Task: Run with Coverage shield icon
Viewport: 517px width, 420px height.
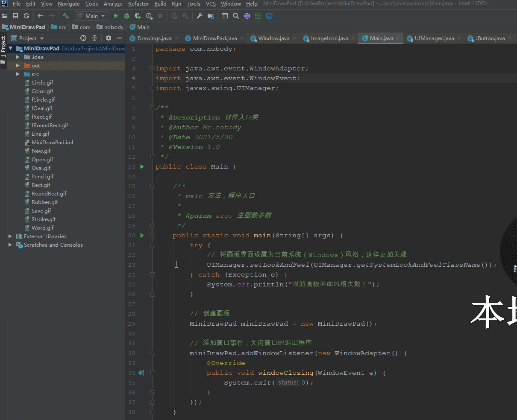Action: click(138, 16)
